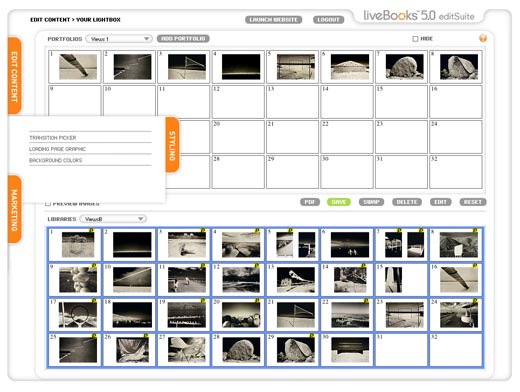Viewport: 520px width, 392px height.
Task: Select portfolio thumbnail 2
Action: click(x=132, y=67)
